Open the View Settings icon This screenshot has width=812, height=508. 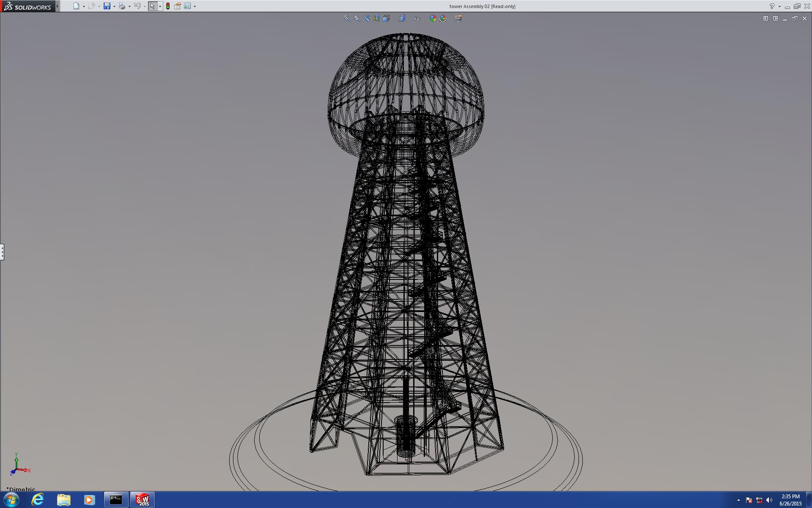click(458, 18)
